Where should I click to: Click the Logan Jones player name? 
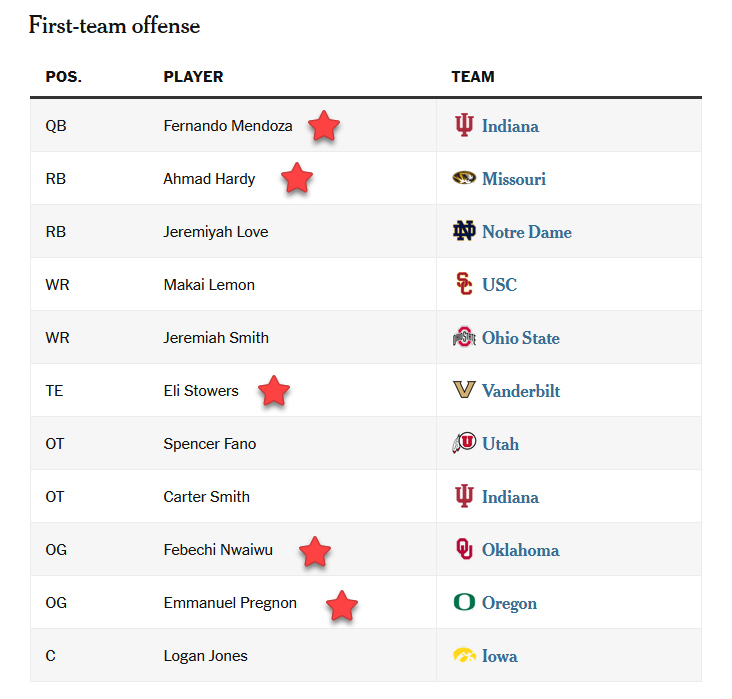pyautogui.click(x=206, y=656)
